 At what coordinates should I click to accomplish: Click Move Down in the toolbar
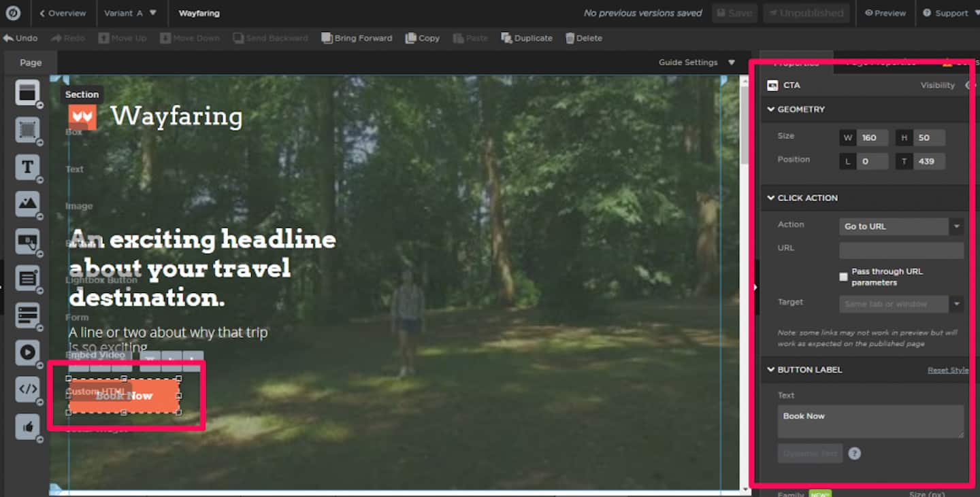tap(190, 38)
